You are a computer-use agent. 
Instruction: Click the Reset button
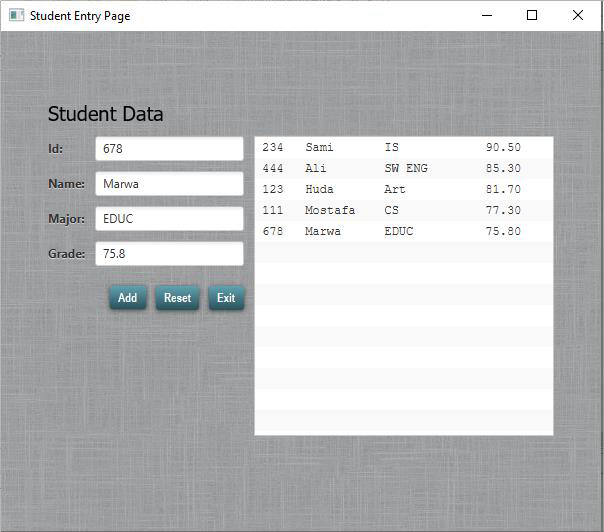point(177,297)
